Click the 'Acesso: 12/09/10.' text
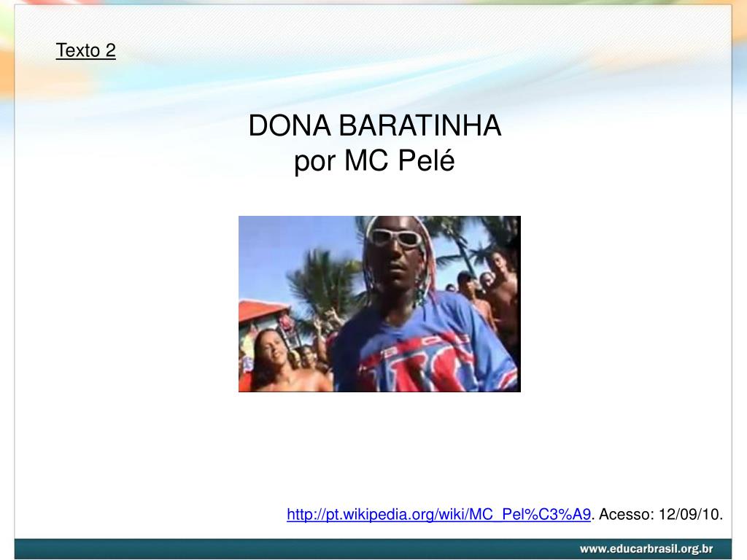The height and width of the screenshot is (560, 747). [x=661, y=515]
